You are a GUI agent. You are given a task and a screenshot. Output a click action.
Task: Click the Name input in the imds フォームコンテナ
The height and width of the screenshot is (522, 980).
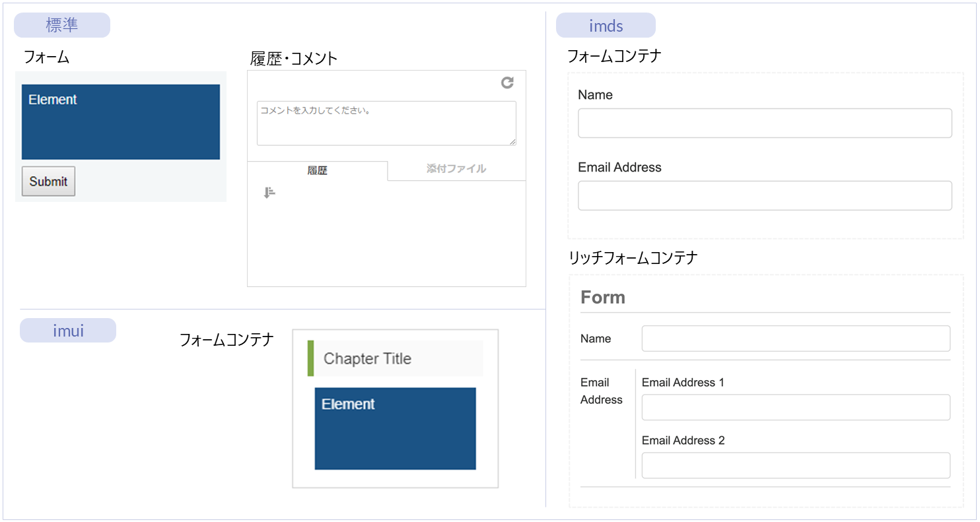point(765,123)
